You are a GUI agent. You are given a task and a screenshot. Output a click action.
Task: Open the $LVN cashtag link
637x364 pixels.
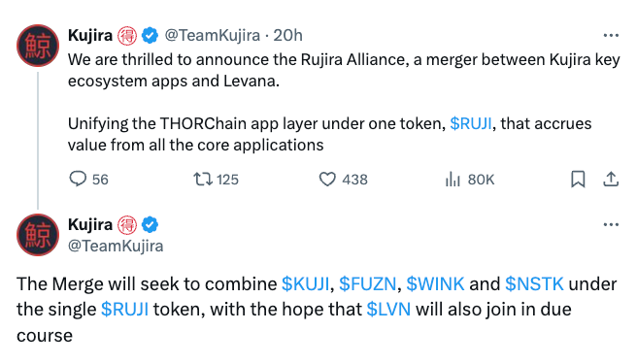(388, 310)
